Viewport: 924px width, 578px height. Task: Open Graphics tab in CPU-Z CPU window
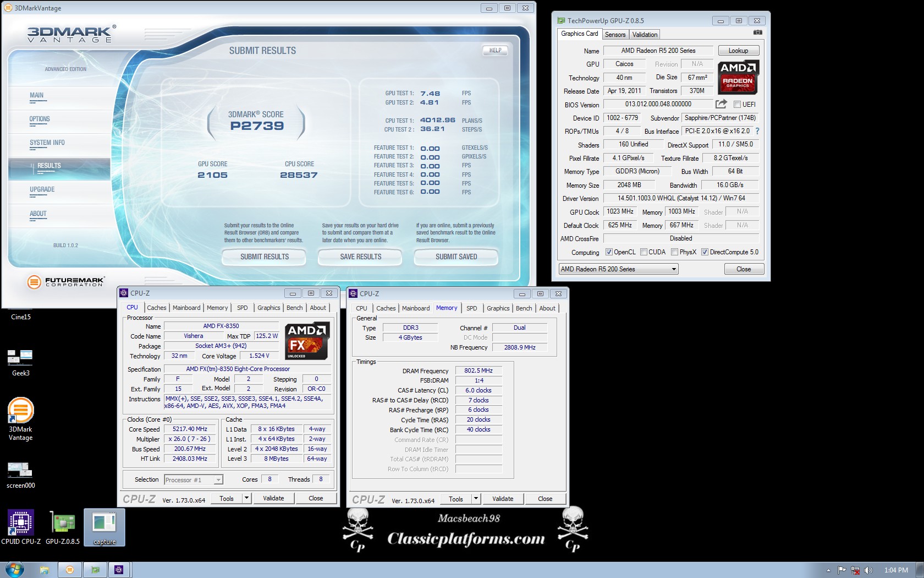point(268,308)
